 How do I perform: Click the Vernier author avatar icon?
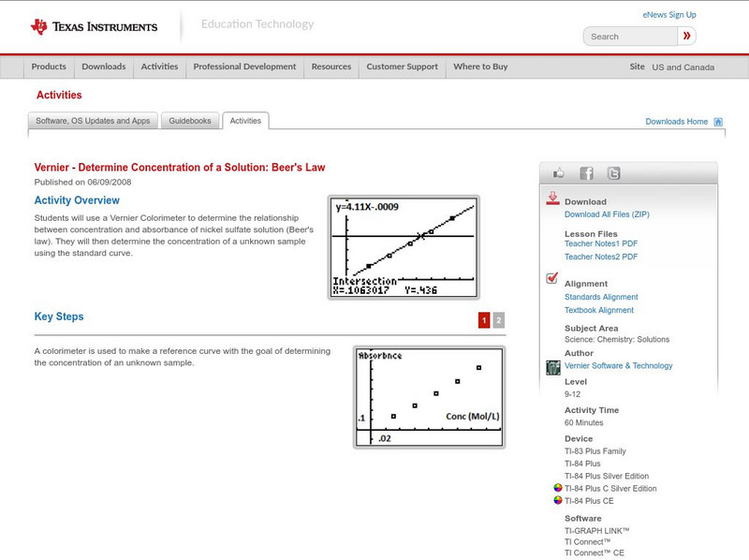point(552,366)
